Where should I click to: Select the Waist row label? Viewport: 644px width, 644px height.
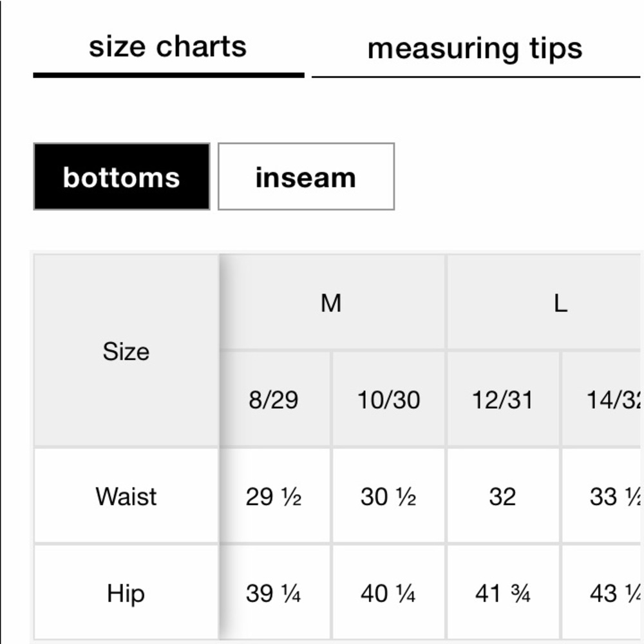(x=126, y=496)
